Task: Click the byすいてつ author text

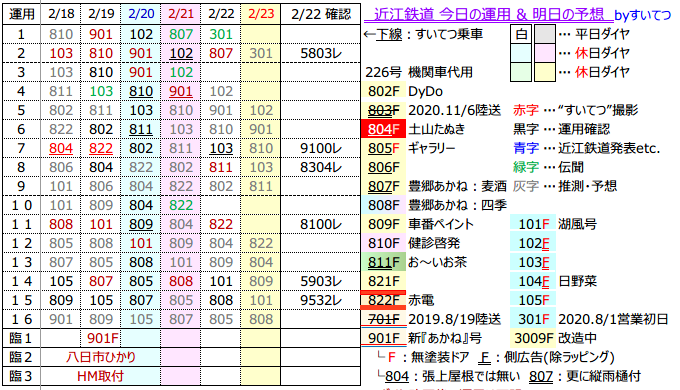Action: (643, 15)
